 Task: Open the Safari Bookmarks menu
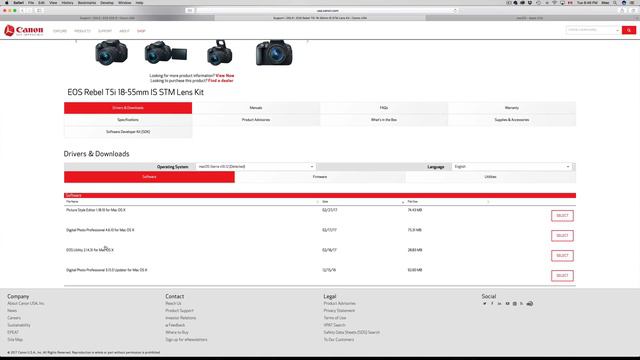pyautogui.click(x=87, y=2)
